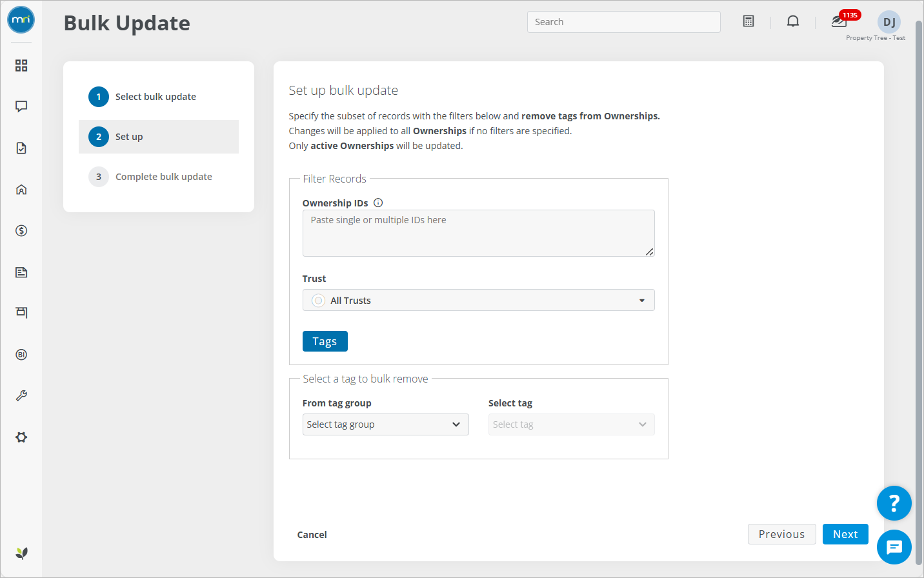Open the dollar coin accounting sidebar icon
The width and height of the screenshot is (924, 578).
[21, 231]
